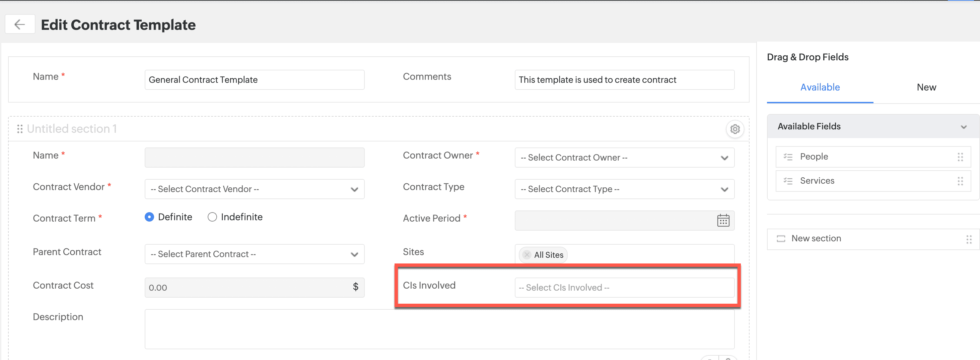The height and width of the screenshot is (360, 980).
Task: Open the Contract Vendor dropdown
Action: 254,189
